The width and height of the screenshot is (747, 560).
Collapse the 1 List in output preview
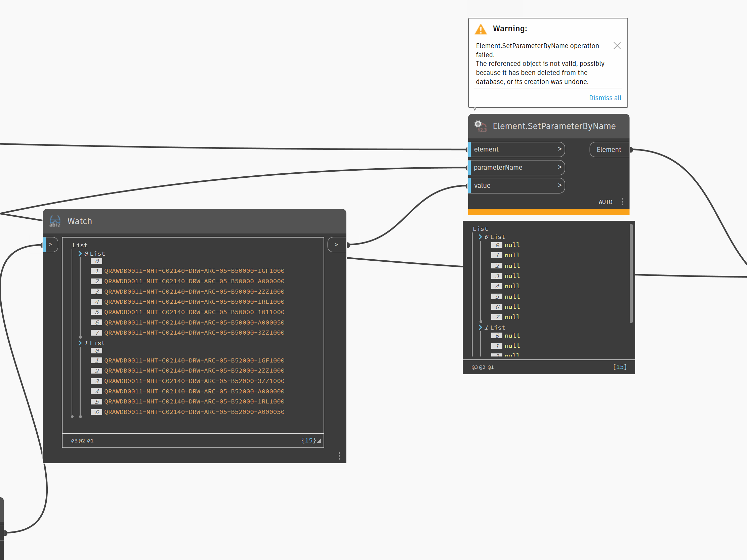click(x=480, y=328)
